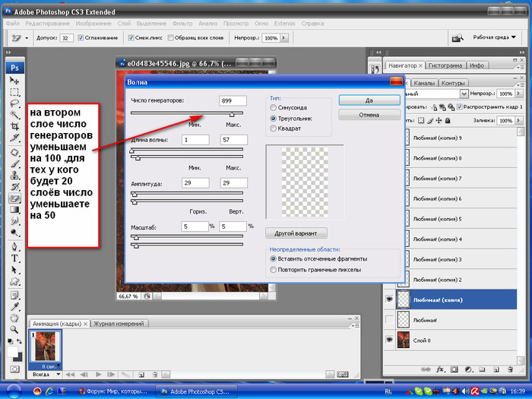532x399 pixels.
Task: Open Форум taskbar button
Action: pos(113,391)
